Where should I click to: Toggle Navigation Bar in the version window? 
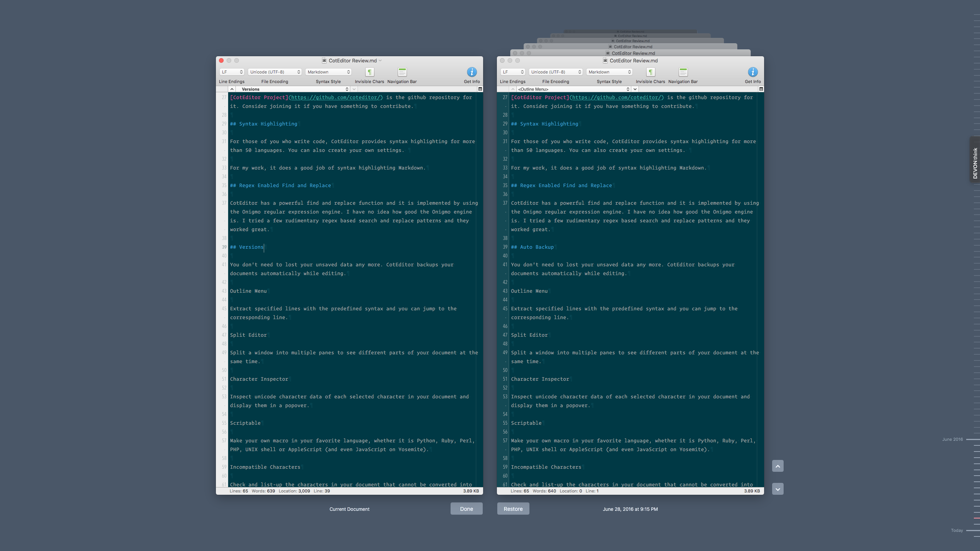(x=683, y=72)
